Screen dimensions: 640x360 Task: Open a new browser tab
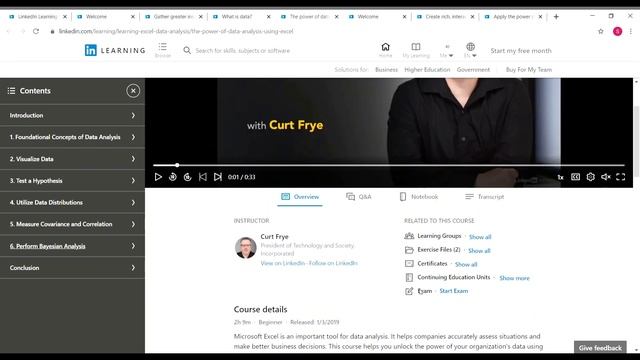click(x=556, y=17)
